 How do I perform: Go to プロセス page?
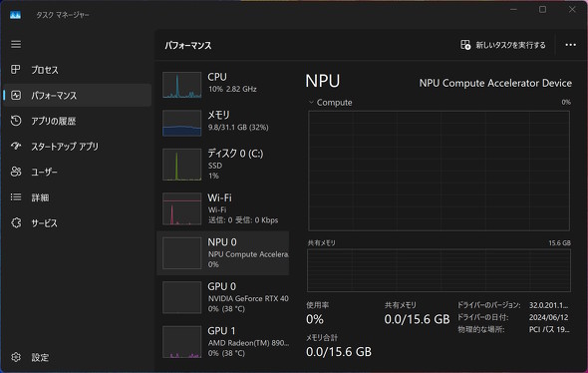78,70
